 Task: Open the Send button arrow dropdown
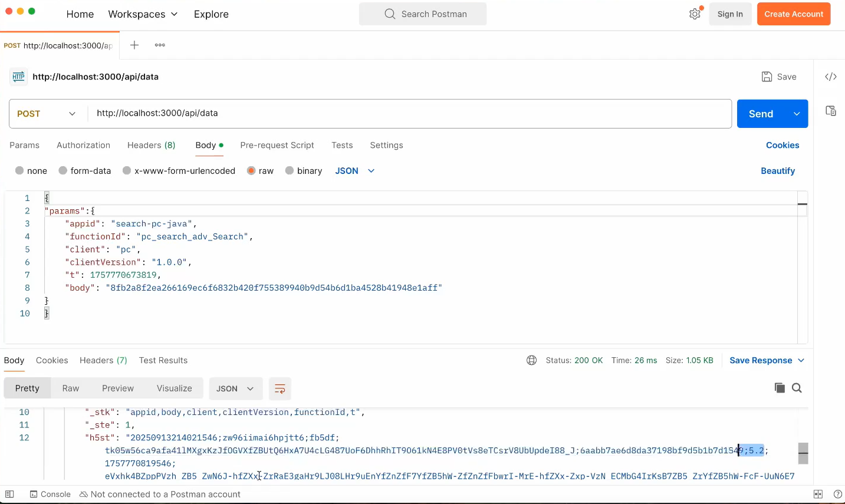click(x=797, y=114)
